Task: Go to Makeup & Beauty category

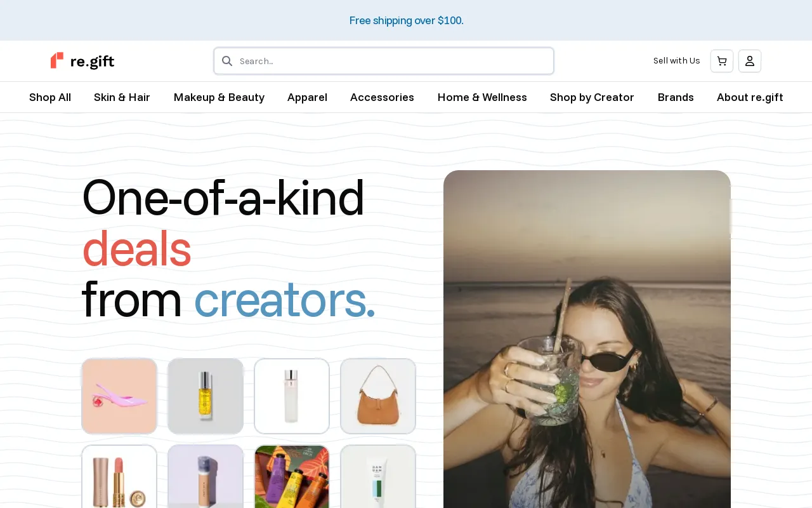Action: (x=219, y=97)
